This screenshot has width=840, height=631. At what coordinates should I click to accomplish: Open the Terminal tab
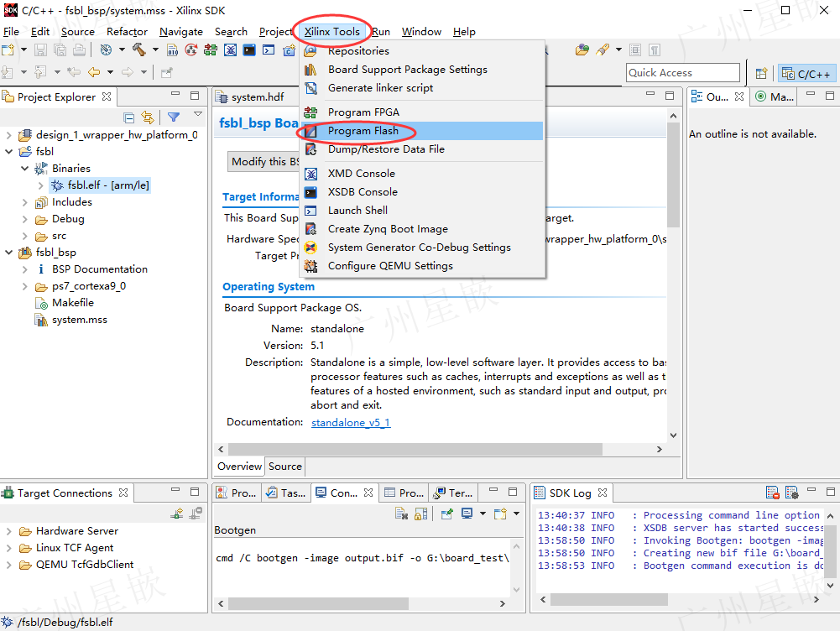[x=454, y=493]
